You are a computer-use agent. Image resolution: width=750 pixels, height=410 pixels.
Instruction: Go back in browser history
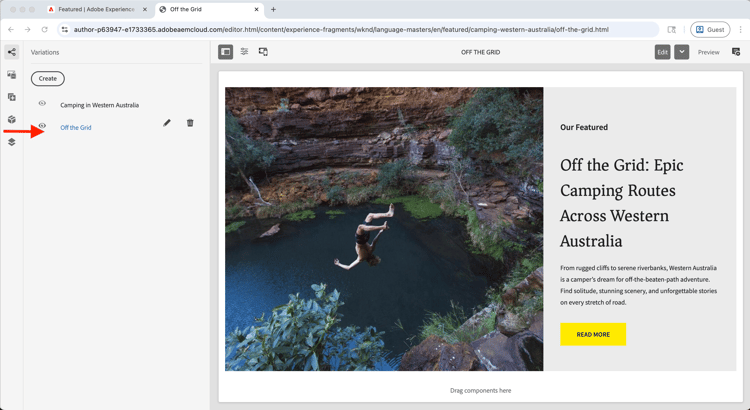pyautogui.click(x=11, y=30)
